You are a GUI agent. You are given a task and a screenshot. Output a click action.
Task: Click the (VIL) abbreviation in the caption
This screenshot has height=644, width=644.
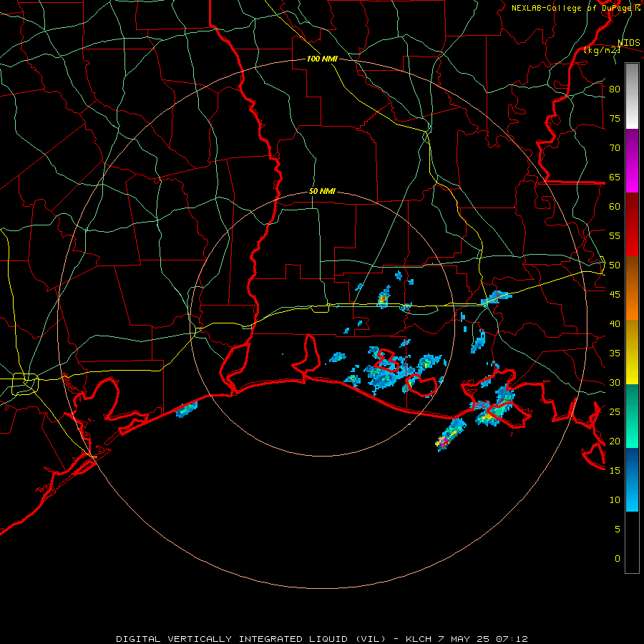371,639
